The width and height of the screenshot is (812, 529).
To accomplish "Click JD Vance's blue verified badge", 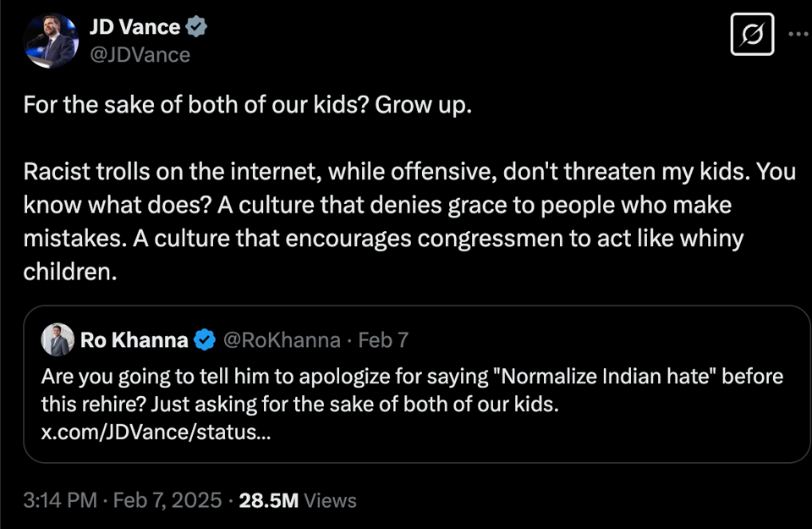I will [x=196, y=27].
